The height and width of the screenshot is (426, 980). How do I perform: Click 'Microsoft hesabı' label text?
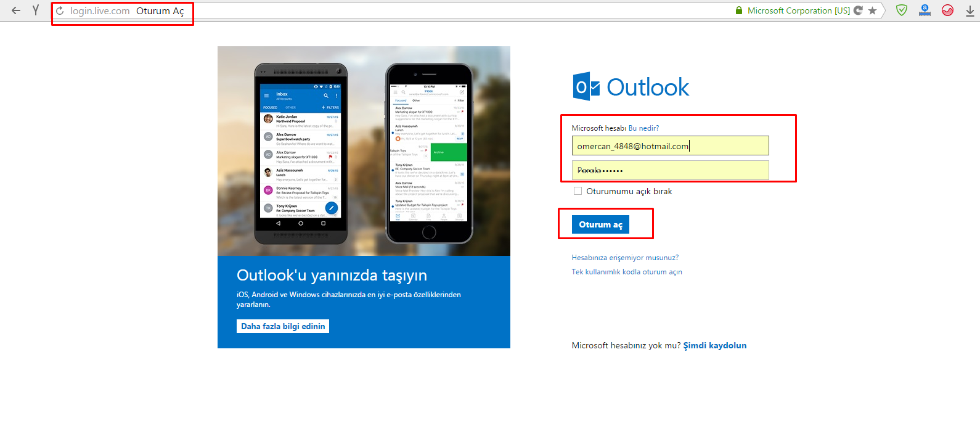(599, 128)
